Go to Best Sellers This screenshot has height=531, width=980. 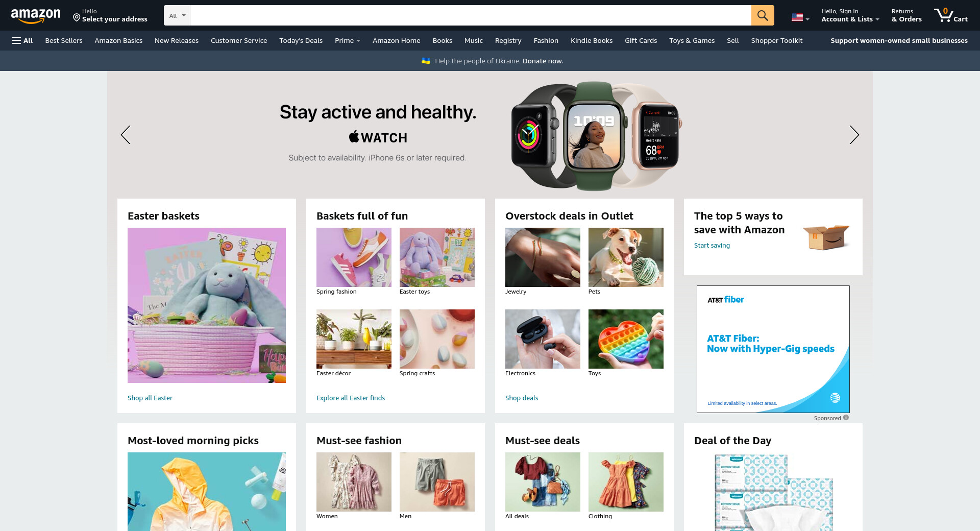[x=64, y=40]
